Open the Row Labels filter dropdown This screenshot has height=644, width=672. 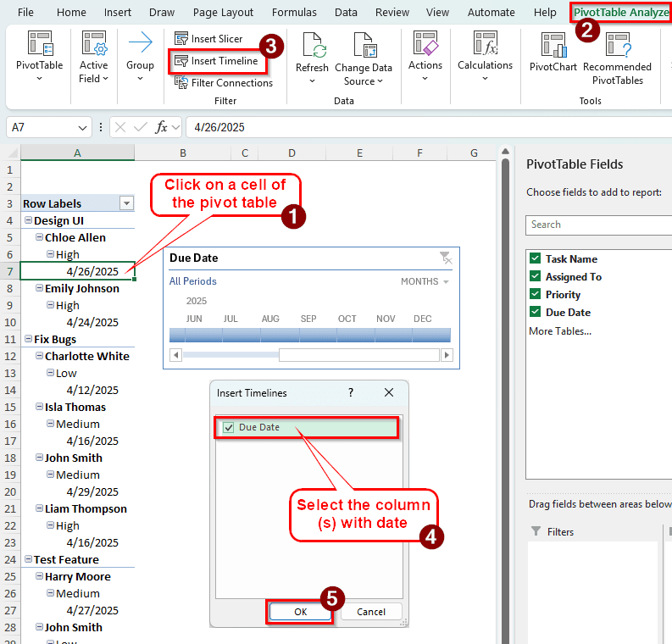pos(126,203)
